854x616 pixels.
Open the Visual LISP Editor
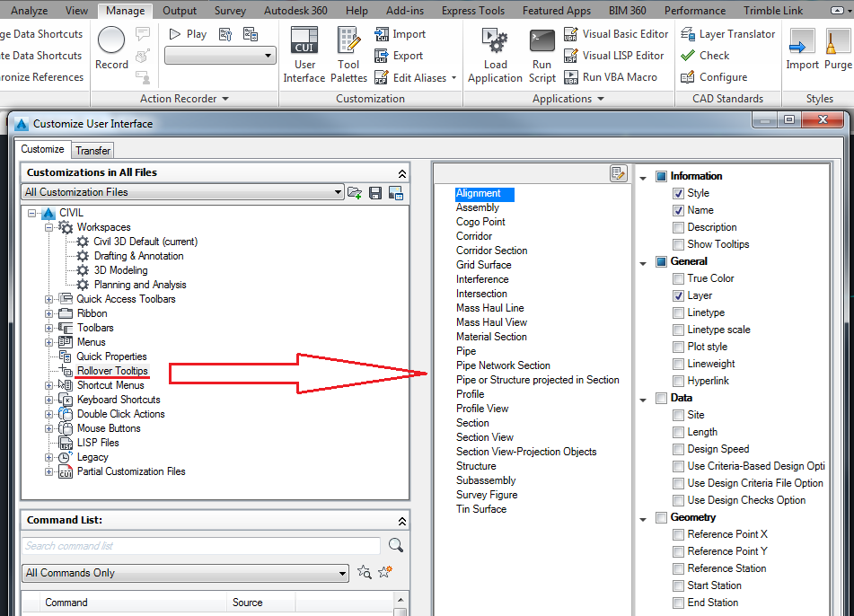[x=614, y=56]
